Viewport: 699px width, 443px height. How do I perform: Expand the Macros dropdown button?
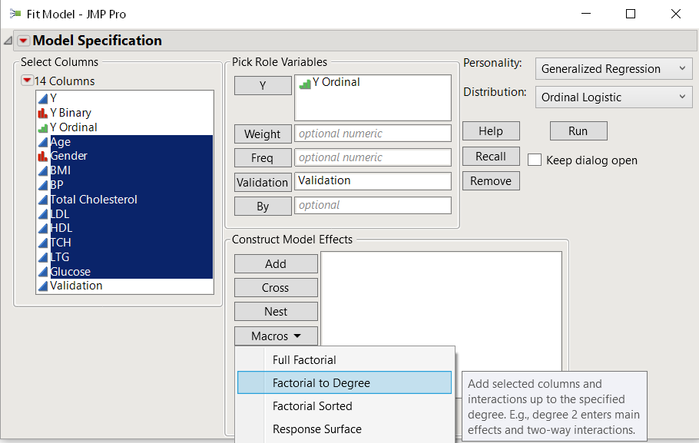point(276,336)
